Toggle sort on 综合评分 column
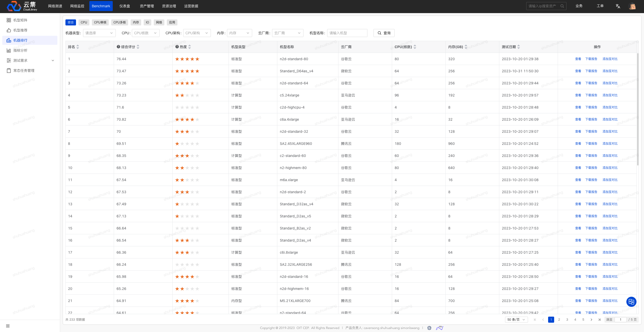The image size is (644, 332). click(138, 47)
